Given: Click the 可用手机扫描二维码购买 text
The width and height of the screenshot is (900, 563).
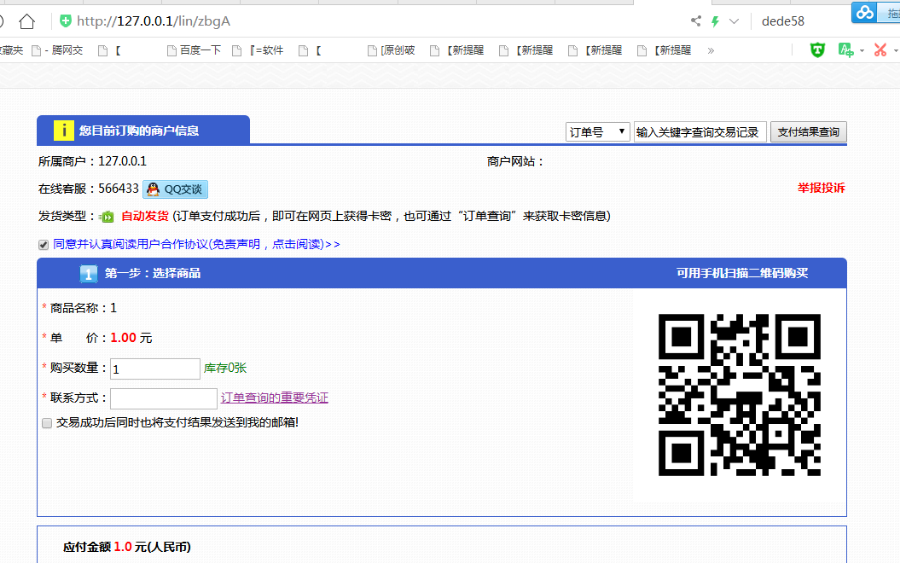Looking at the screenshot, I should pyautogui.click(x=742, y=273).
